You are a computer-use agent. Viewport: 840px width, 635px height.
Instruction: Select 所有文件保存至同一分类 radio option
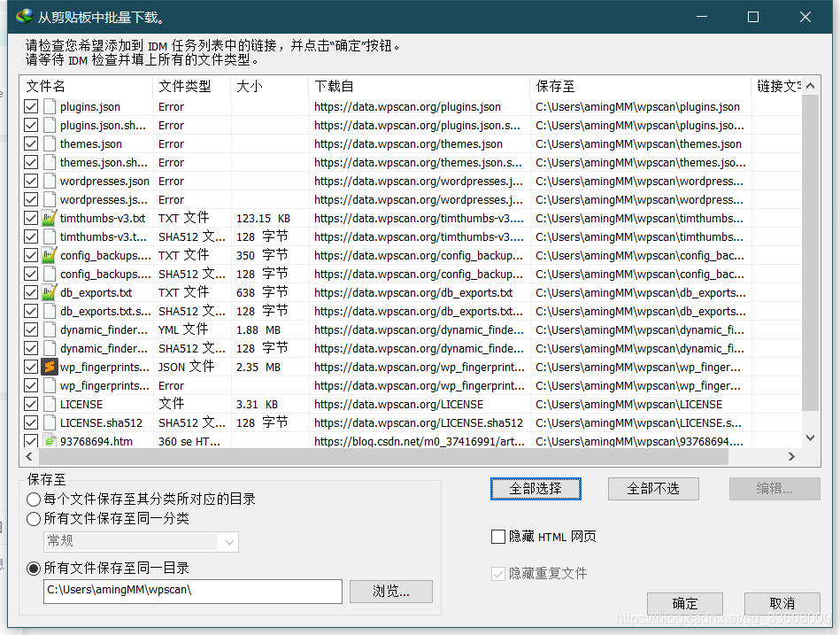pyautogui.click(x=34, y=519)
